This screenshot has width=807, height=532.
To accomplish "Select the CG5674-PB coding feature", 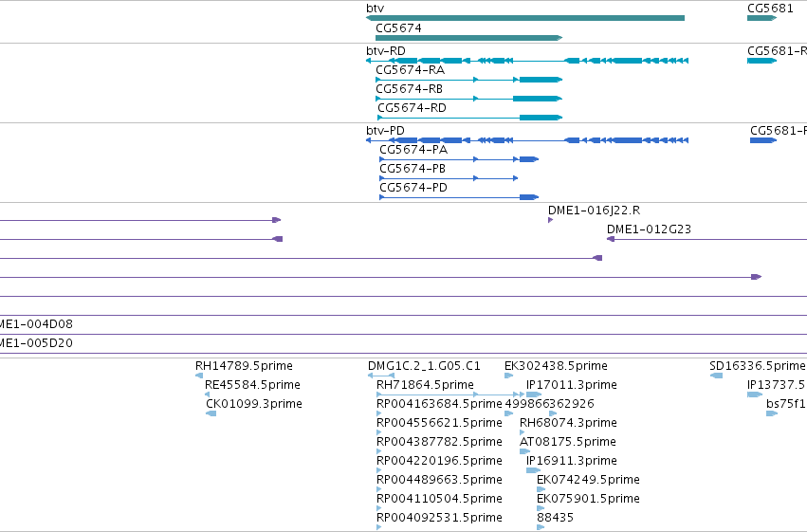I will (x=449, y=178).
